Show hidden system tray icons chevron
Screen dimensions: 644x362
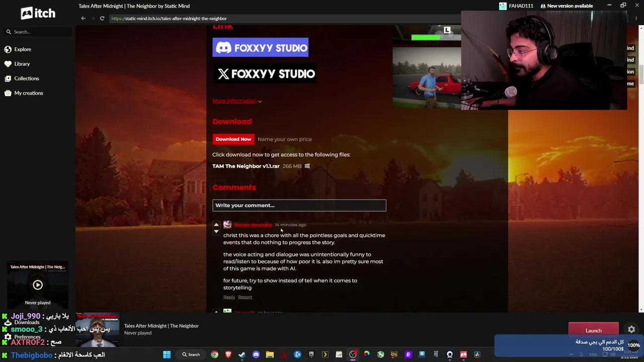click(x=571, y=354)
